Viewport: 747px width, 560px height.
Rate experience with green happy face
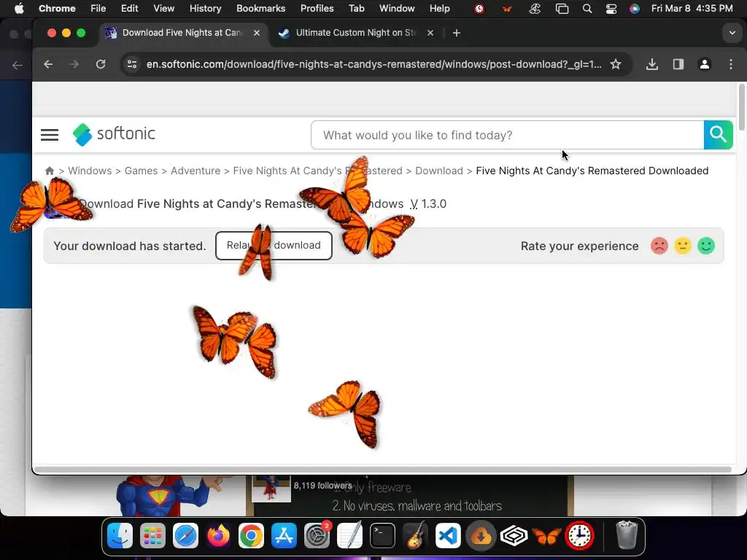click(x=706, y=246)
